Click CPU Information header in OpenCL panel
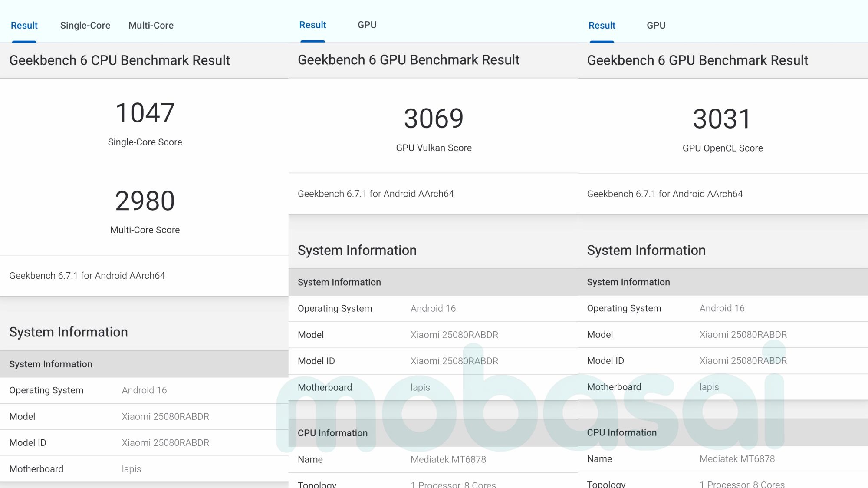Viewport: 868px width, 488px height. [x=622, y=432]
